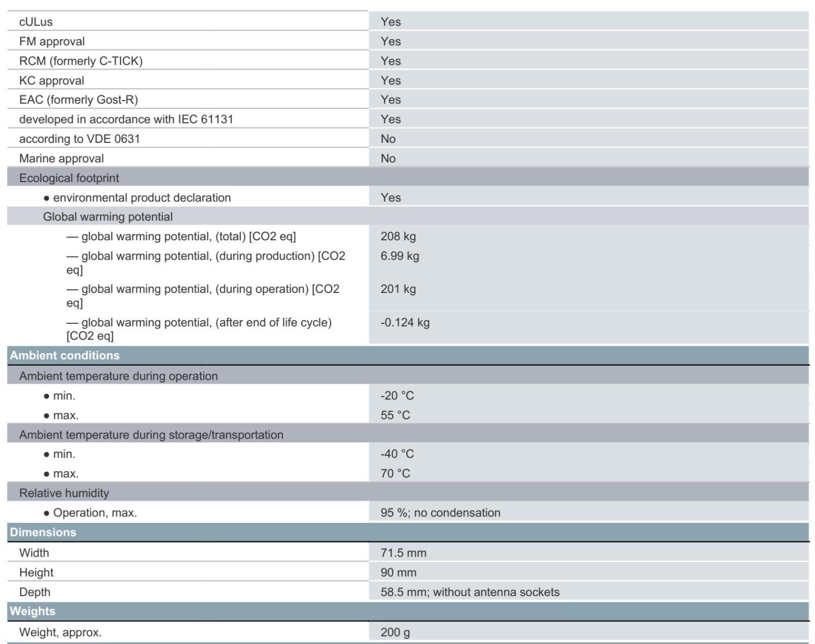Click the 6.99 kg production value

tap(400, 256)
